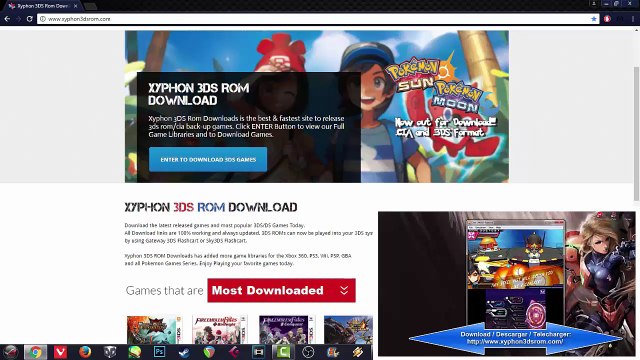Open Google Chrome from the taskbar

point(36,352)
